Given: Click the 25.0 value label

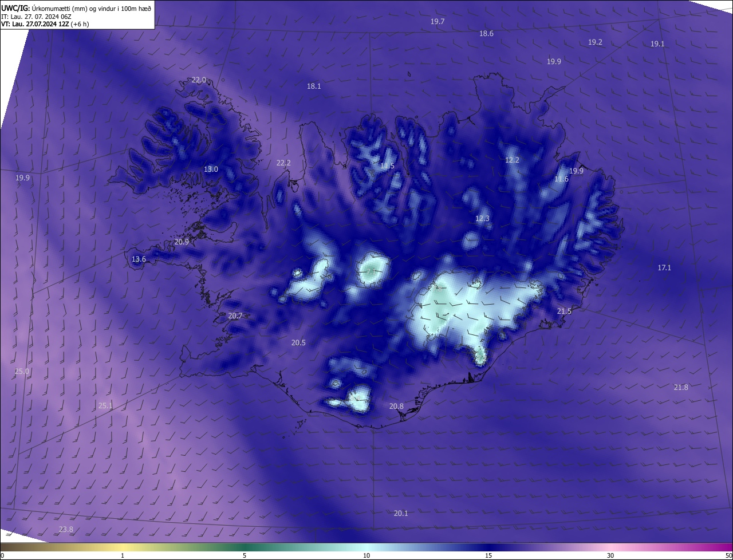Looking at the screenshot, I should point(22,372).
